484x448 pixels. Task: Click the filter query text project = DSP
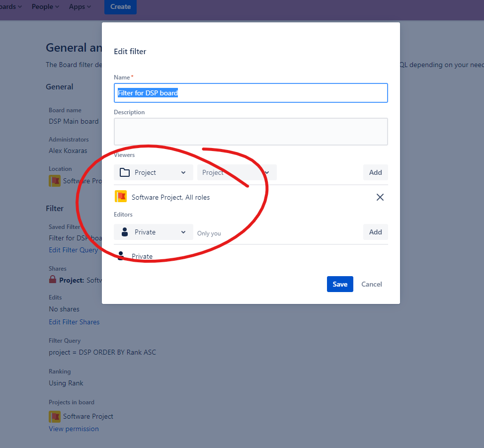point(102,352)
